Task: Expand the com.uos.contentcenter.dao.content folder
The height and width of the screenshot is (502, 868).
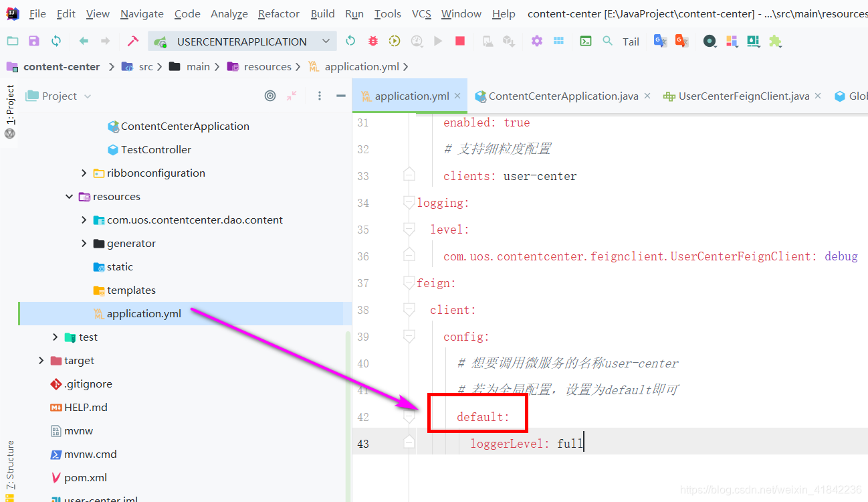Action: coord(84,220)
